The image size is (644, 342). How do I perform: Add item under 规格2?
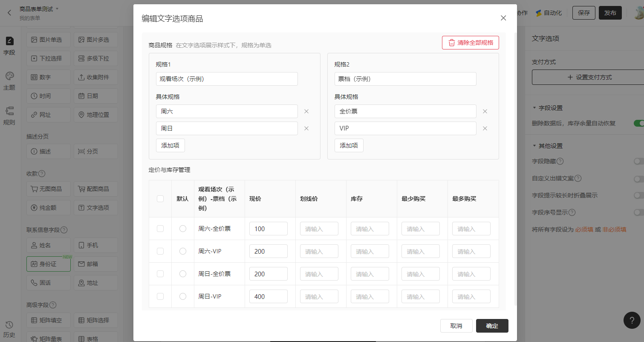pos(349,145)
